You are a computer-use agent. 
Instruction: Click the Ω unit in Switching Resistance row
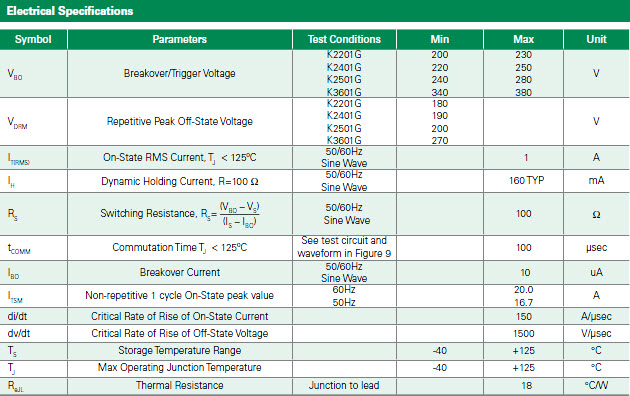pyautogui.click(x=596, y=215)
